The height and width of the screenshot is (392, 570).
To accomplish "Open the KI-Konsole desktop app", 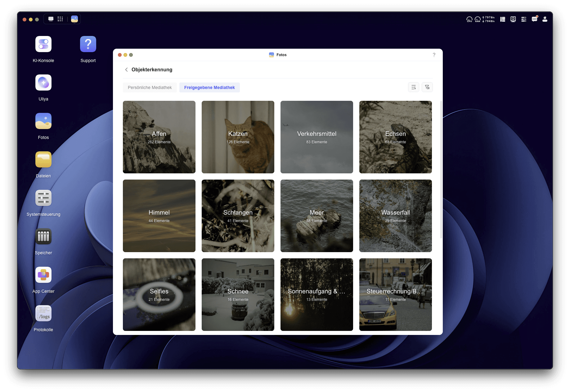I will click(43, 44).
